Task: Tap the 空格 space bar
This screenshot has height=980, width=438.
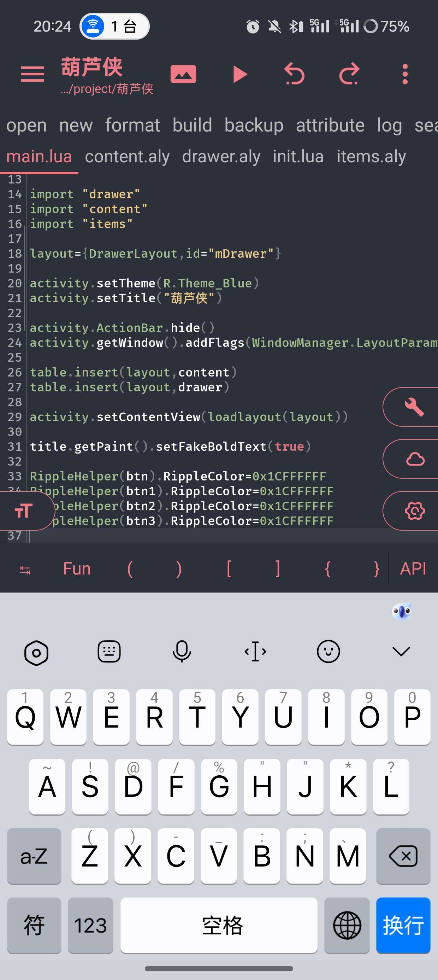Action: tap(219, 926)
